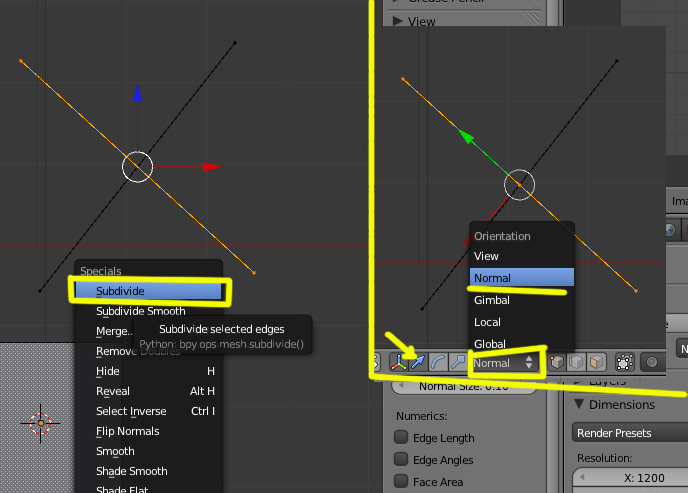Image resolution: width=688 pixels, height=493 pixels.
Task: Click the Resolution: label
Action: click(605, 458)
